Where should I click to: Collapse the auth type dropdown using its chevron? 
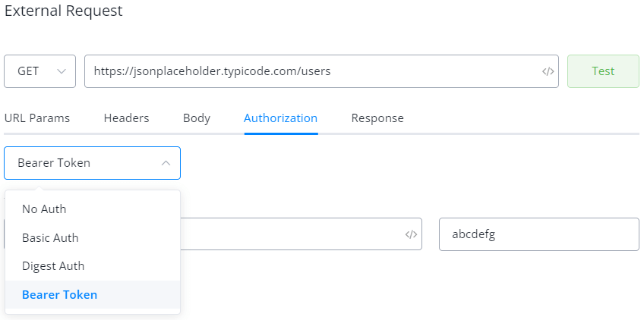coord(166,163)
